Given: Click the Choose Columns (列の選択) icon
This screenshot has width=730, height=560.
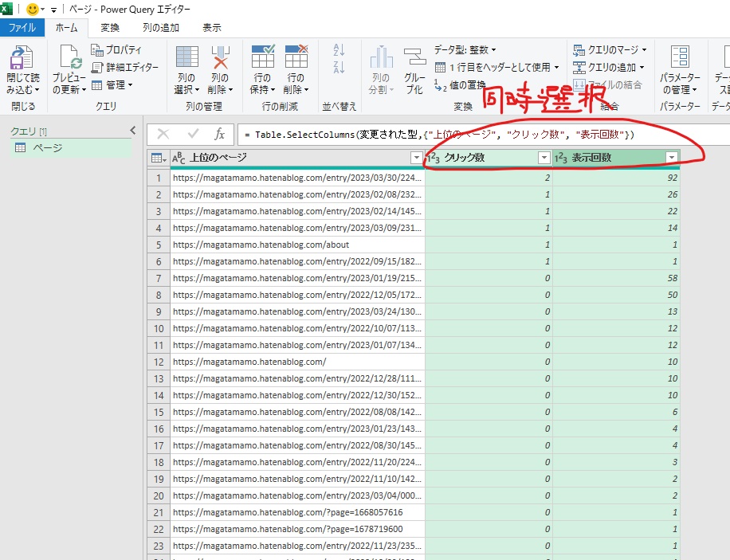Looking at the screenshot, I should 187,57.
